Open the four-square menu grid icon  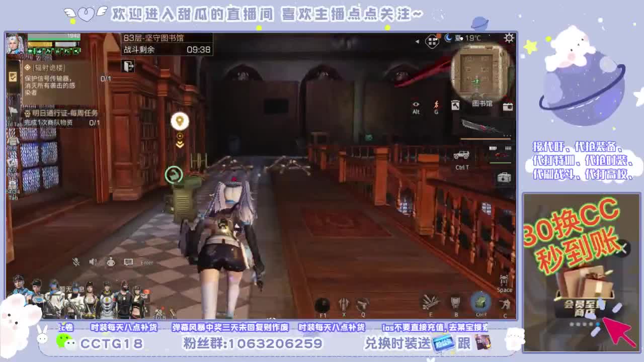tap(432, 41)
